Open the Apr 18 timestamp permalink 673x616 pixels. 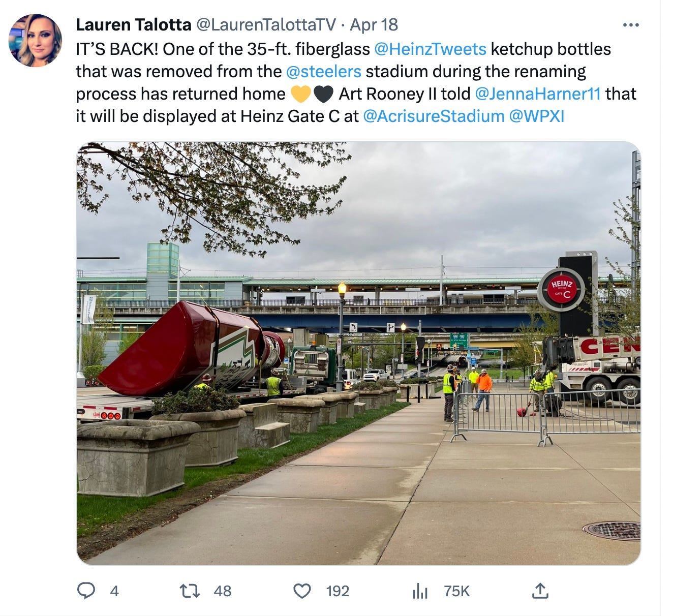coord(374,24)
